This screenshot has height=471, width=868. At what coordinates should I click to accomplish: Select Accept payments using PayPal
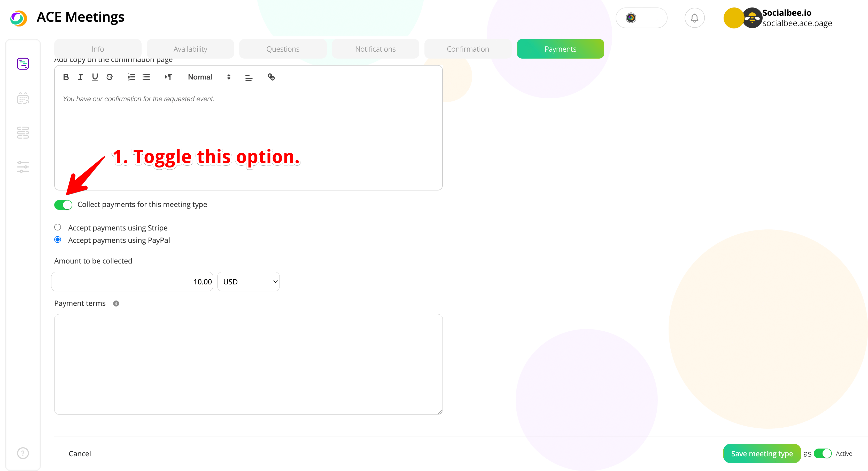pyautogui.click(x=58, y=240)
